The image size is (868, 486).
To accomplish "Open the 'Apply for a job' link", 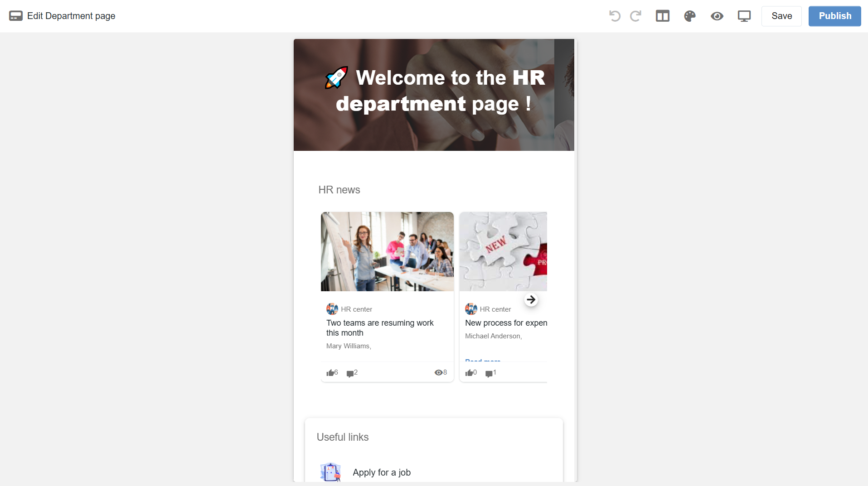I will click(x=382, y=472).
